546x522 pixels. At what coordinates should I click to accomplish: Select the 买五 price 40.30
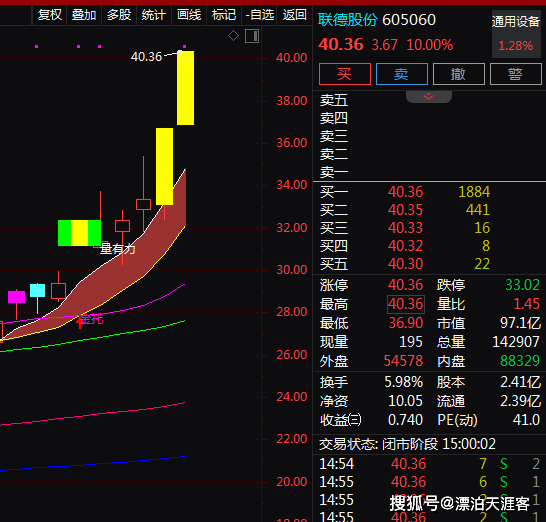pyautogui.click(x=406, y=264)
